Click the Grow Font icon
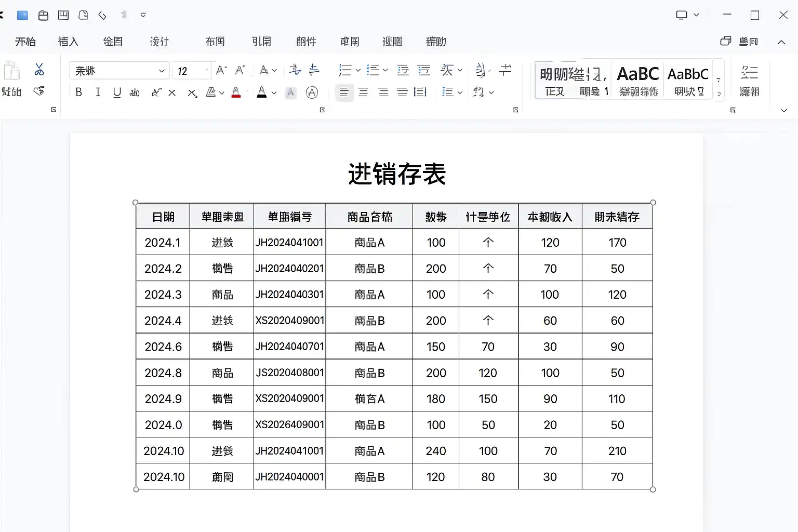 click(221, 70)
